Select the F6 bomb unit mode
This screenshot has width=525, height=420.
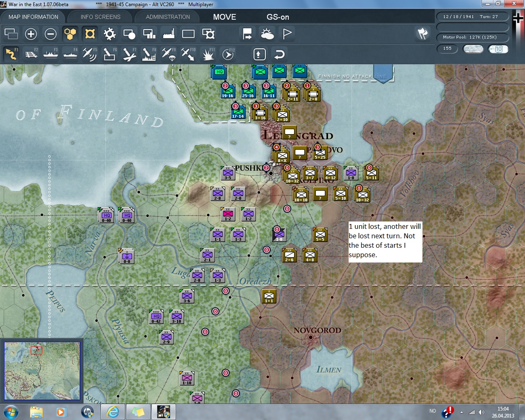coord(110,54)
